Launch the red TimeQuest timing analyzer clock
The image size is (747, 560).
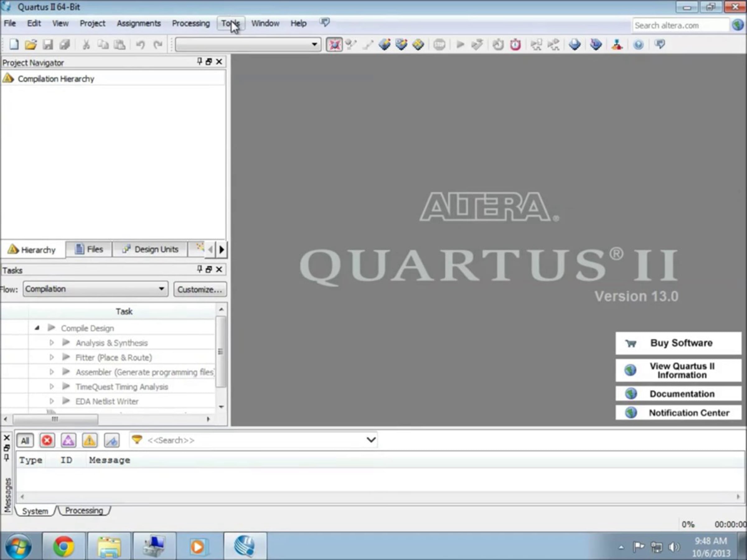click(515, 44)
